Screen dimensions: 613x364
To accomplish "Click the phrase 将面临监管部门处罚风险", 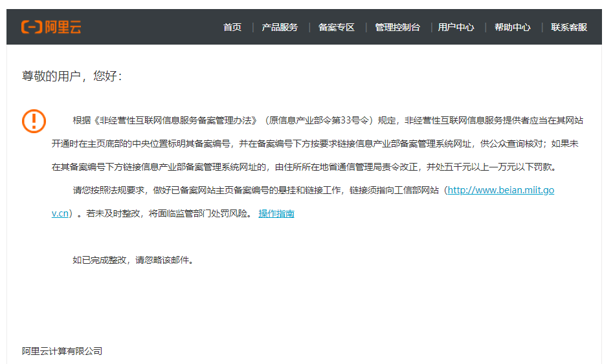I will 198,213.
